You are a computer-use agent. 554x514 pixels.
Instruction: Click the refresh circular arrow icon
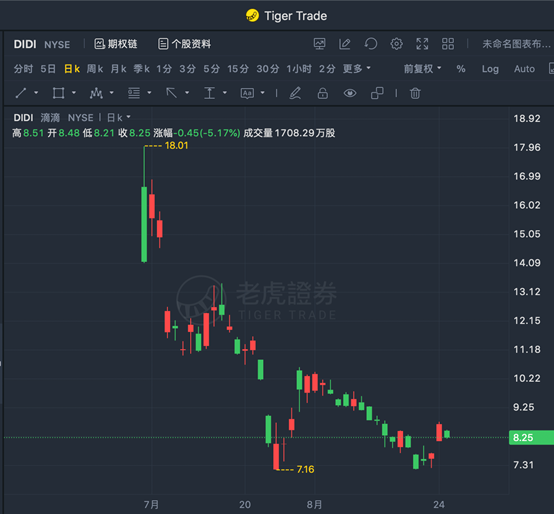(x=371, y=44)
